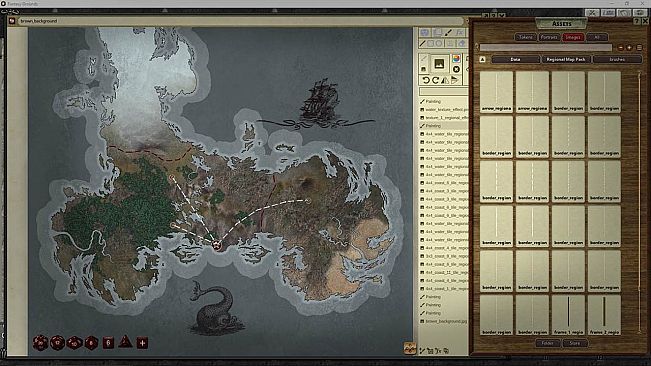The height and width of the screenshot is (366, 651).
Task: Select the texture_1_regional_effect layer
Action: [x=443, y=117]
